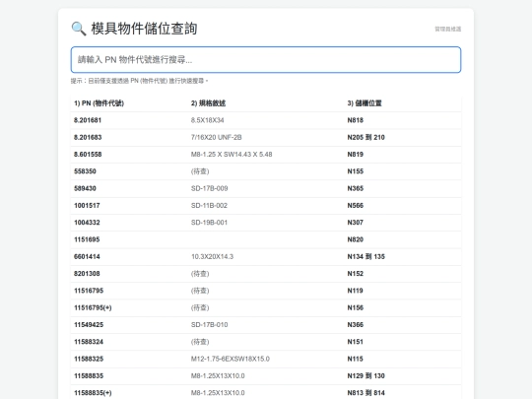Click the '3) 儲櫃位置' column header

pyautogui.click(x=365, y=103)
